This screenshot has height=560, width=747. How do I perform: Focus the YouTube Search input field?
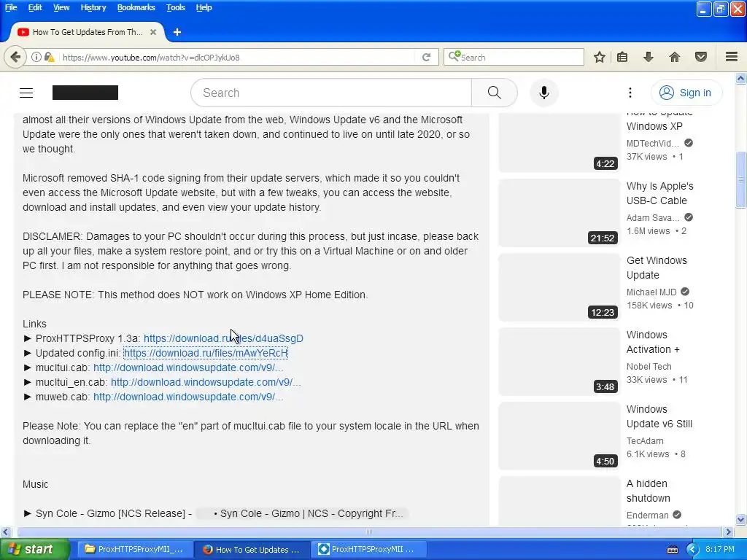click(x=331, y=93)
